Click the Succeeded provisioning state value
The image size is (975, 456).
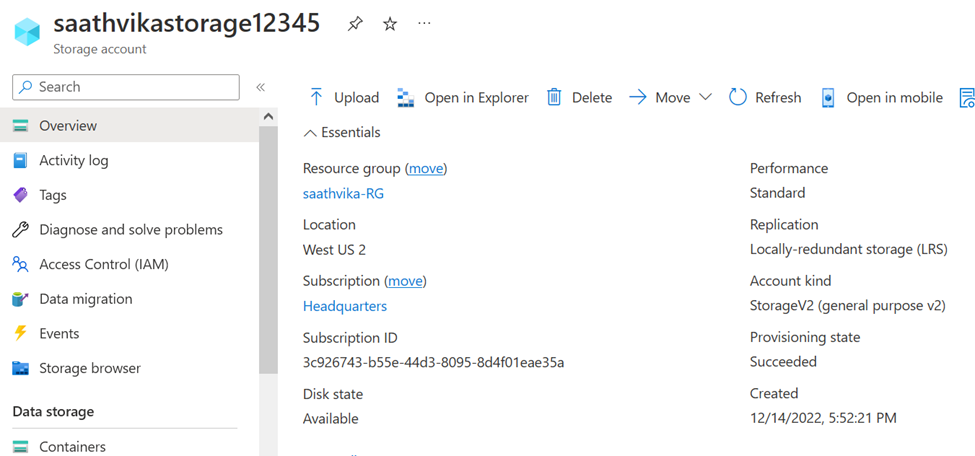(783, 362)
